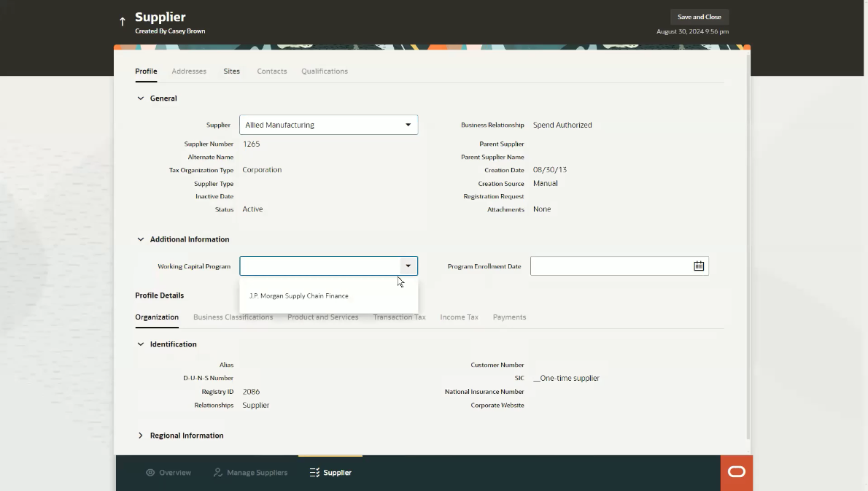868x491 pixels.
Task: Open the Overview eye icon in bottom bar
Action: (x=150, y=473)
